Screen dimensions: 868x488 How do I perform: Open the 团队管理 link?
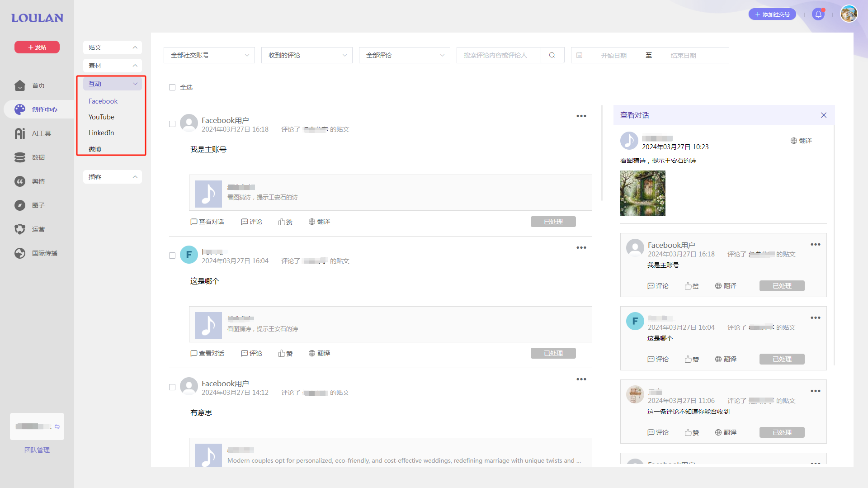pyautogui.click(x=37, y=450)
